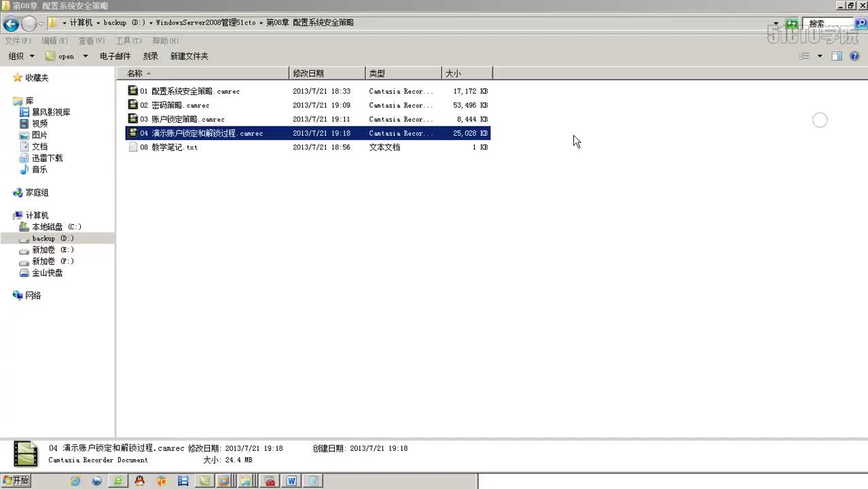Open the 文件(F) menu

click(x=18, y=41)
